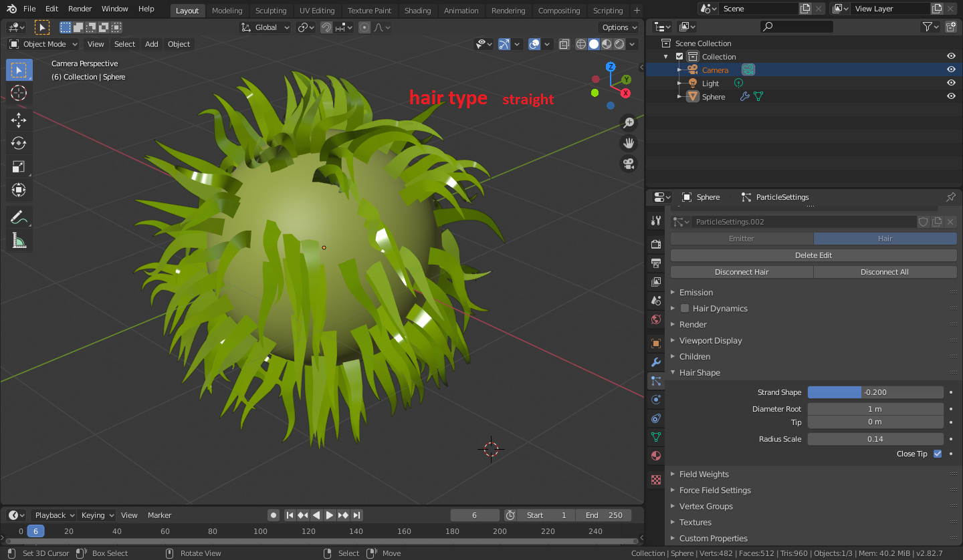Toggle Collection visibility eye icon
Screen dimensions: 963x560
pos(951,56)
